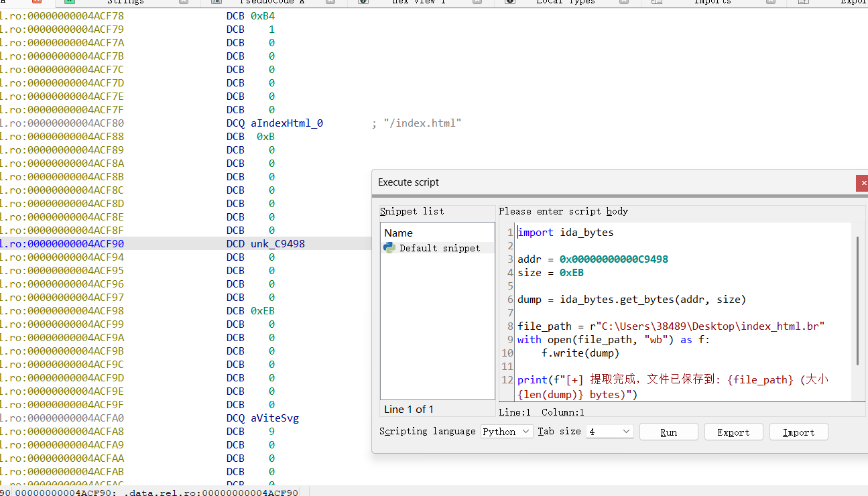The height and width of the screenshot is (496, 868).
Task: Follow the unk_C9498 reference in the disassembly
Action: 277,244
